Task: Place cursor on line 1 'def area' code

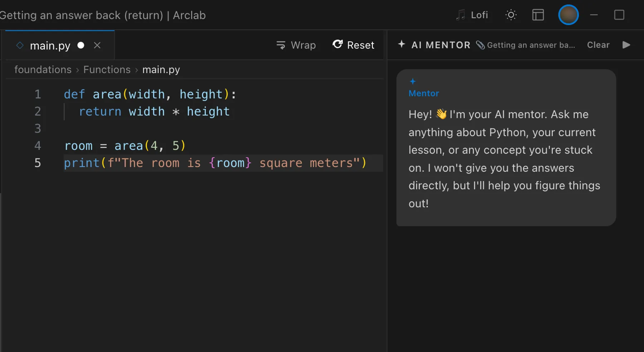Action: tap(150, 94)
